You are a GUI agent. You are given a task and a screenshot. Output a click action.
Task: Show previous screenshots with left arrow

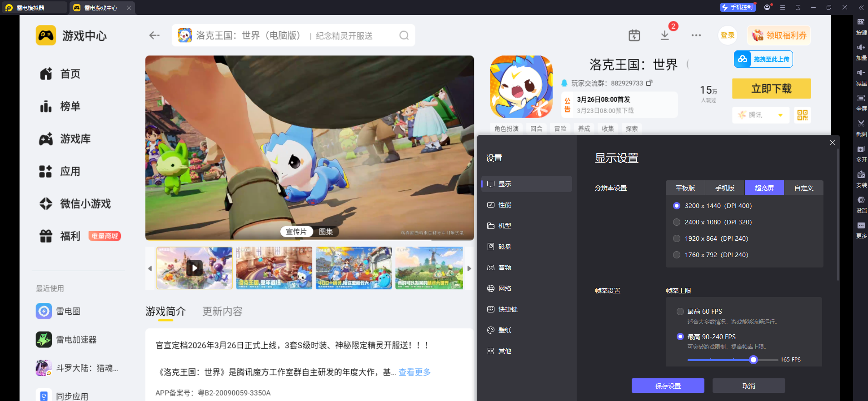coord(150,268)
